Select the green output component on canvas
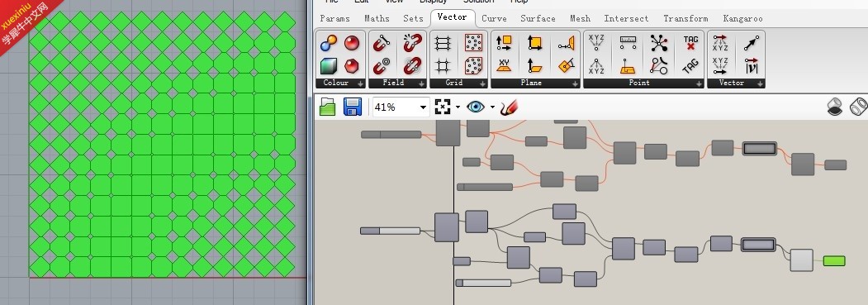This screenshot has width=868, height=305. click(834, 260)
